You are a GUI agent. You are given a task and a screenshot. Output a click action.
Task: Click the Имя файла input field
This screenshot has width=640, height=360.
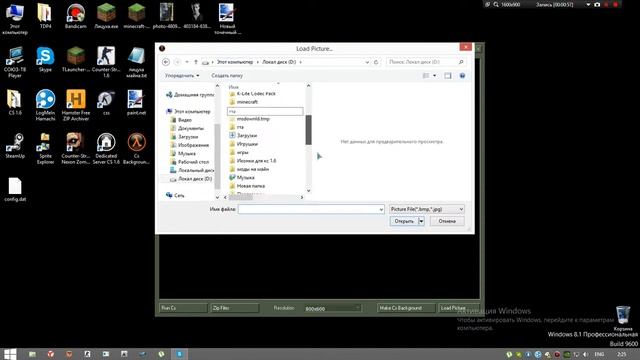coord(311,209)
